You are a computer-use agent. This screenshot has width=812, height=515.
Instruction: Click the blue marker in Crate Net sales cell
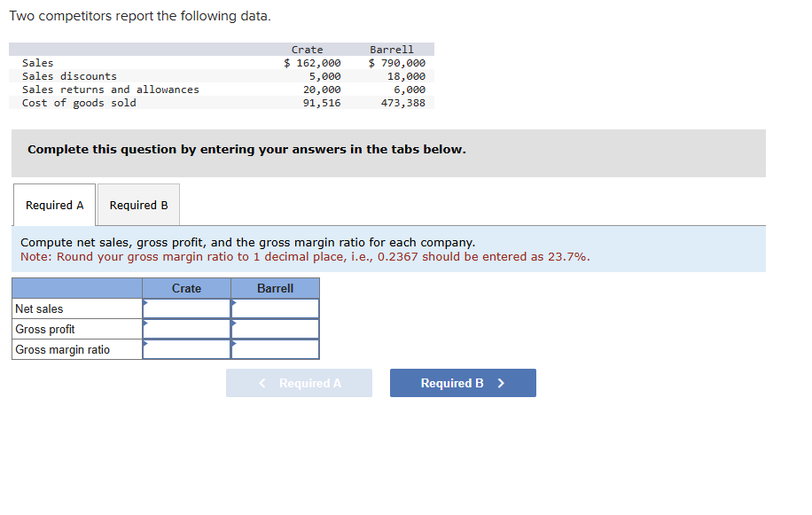(145, 302)
